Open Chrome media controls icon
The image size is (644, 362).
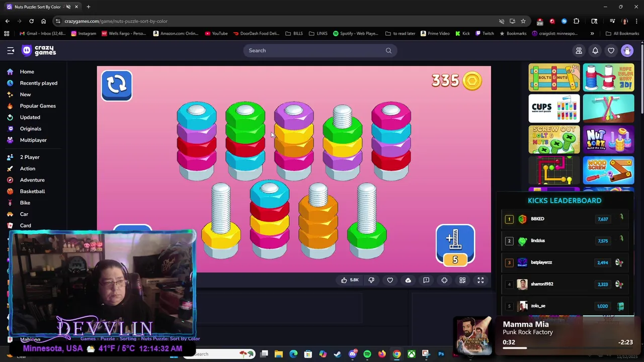click(x=612, y=21)
